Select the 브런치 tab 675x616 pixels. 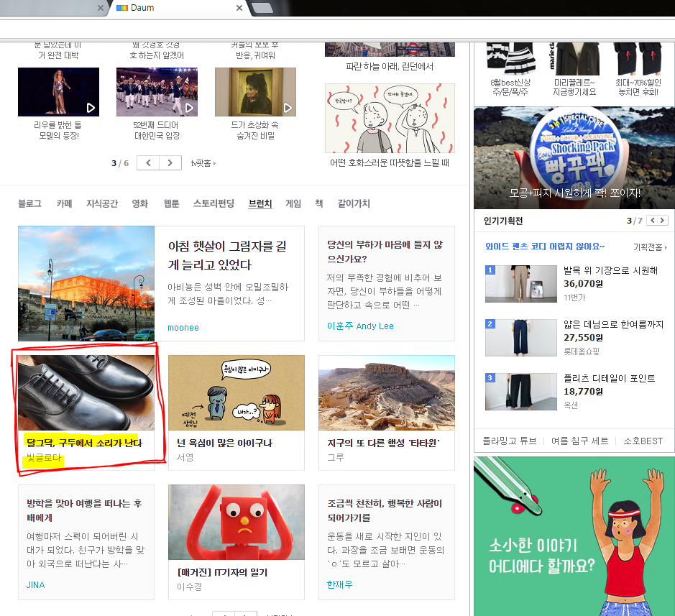260,203
